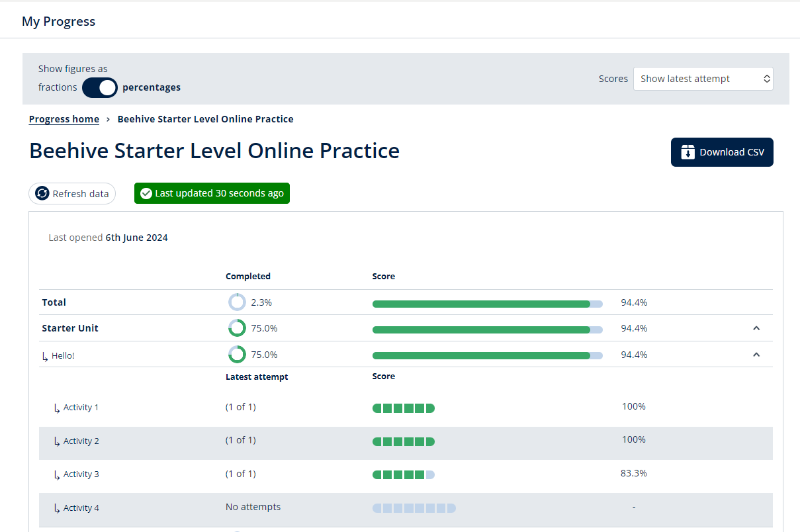
Task: Go to the Progress home link
Action: [64, 119]
